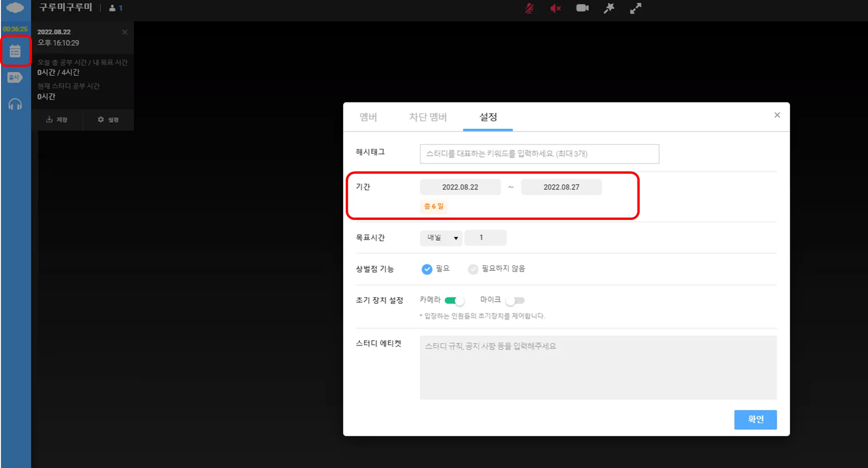Toggle the muted microphone icon

coord(529,8)
